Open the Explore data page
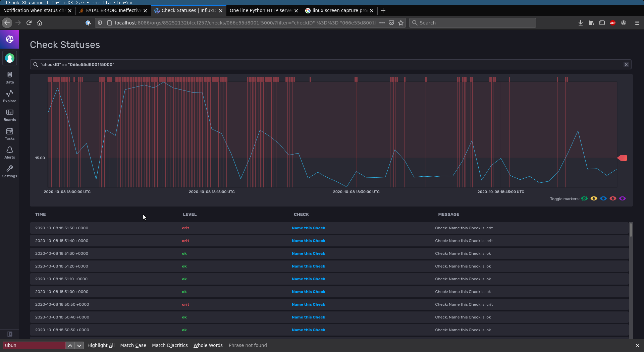This screenshot has width=644, height=352. [10, 97]
